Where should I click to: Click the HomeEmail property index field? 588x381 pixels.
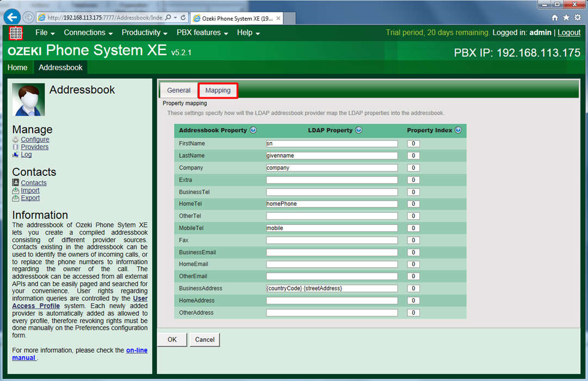click(x=413, y=265)
